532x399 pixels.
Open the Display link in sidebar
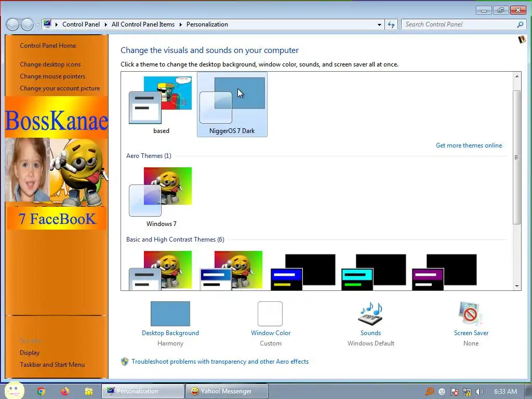click(30, 353)
